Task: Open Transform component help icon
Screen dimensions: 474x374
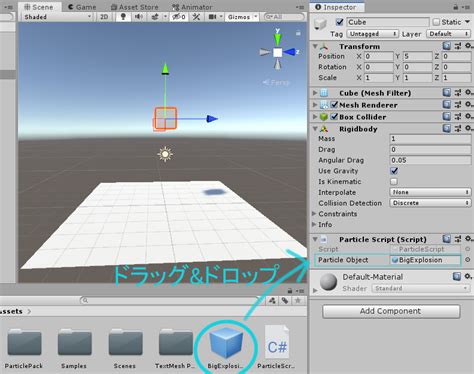Action: (447, 46)
